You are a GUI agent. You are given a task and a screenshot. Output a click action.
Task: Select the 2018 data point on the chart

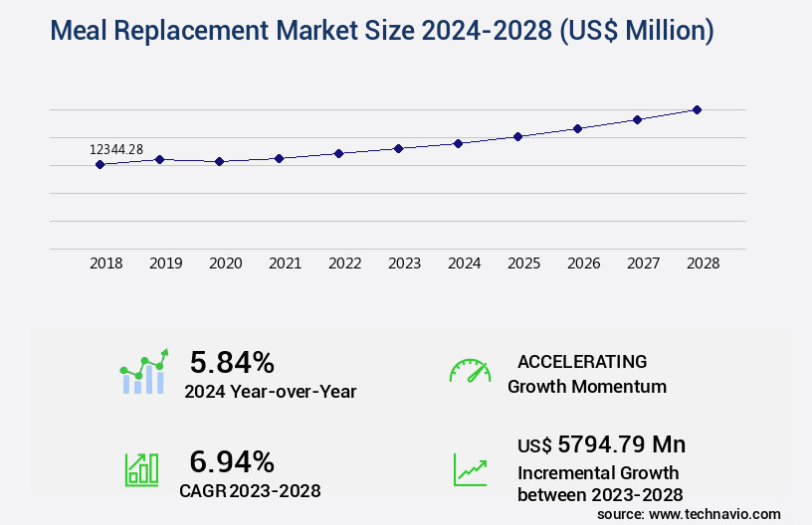101,164
